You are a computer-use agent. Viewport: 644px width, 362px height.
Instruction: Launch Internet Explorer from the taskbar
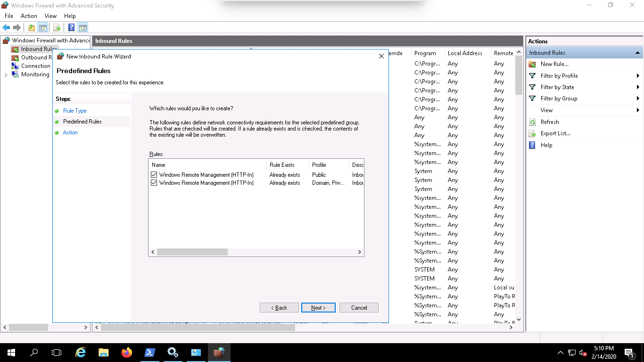click(81, 353)
